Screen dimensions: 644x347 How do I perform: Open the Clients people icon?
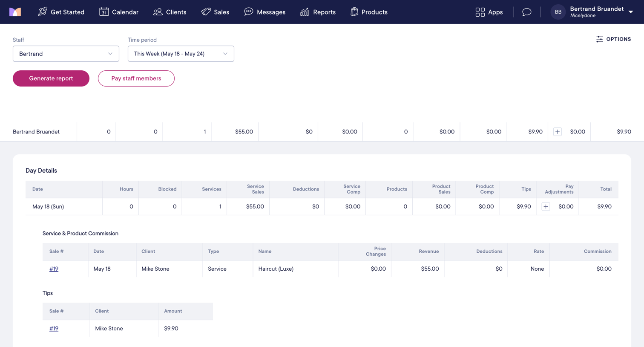click(158, 12)
